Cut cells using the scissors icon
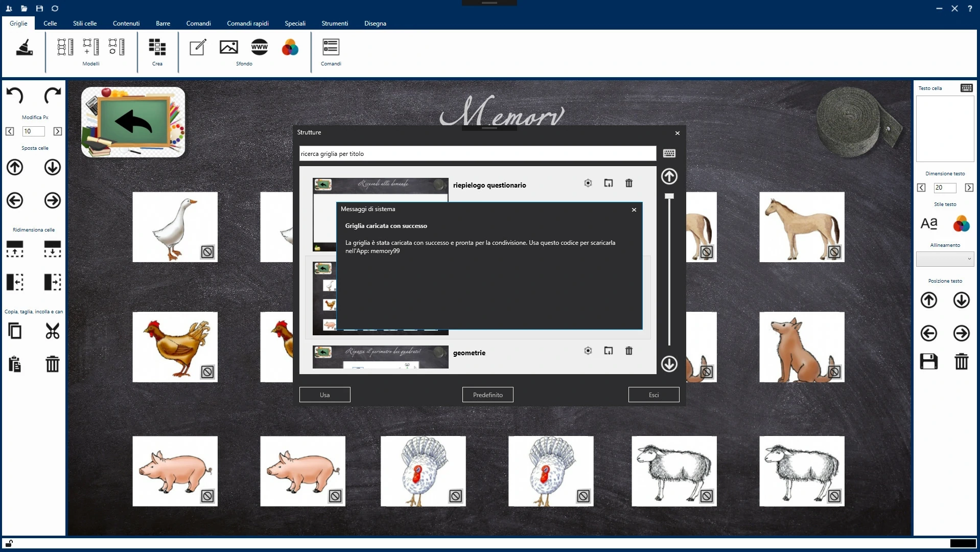980x552 pixels. click(x=52, y=331)
